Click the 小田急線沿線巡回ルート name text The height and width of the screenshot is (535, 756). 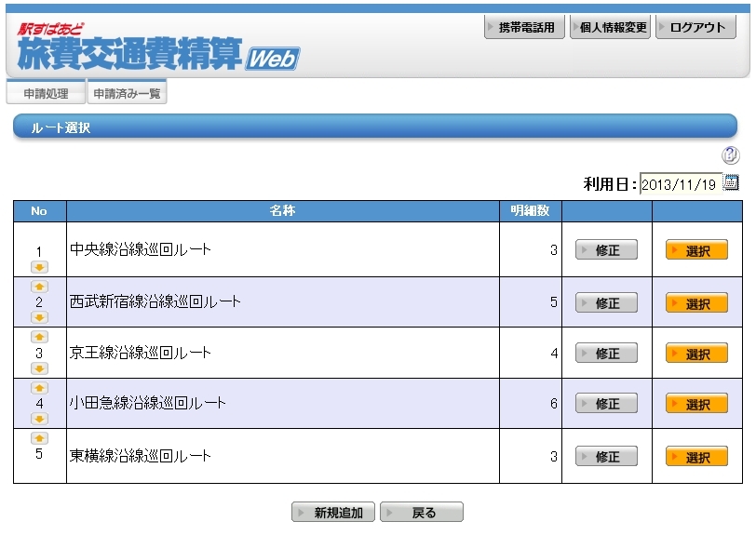pyautogui.click(x=147, y=403)
